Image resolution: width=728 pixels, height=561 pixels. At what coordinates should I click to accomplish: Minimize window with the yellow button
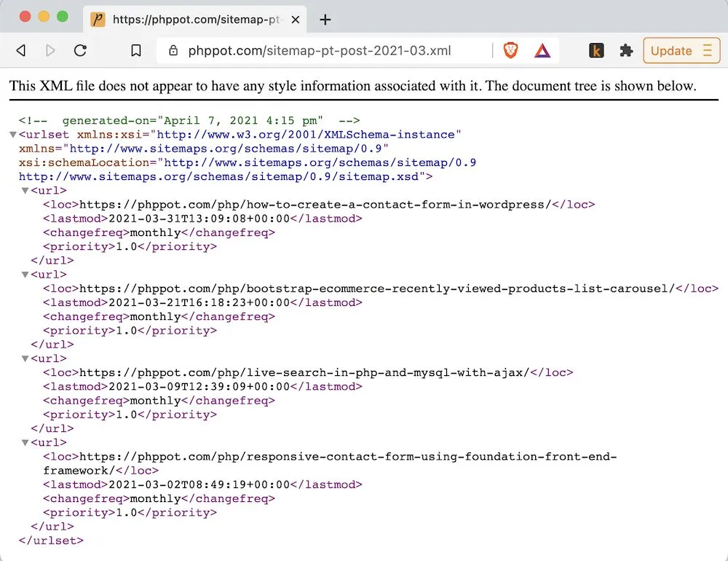click(x=44, y=17)
